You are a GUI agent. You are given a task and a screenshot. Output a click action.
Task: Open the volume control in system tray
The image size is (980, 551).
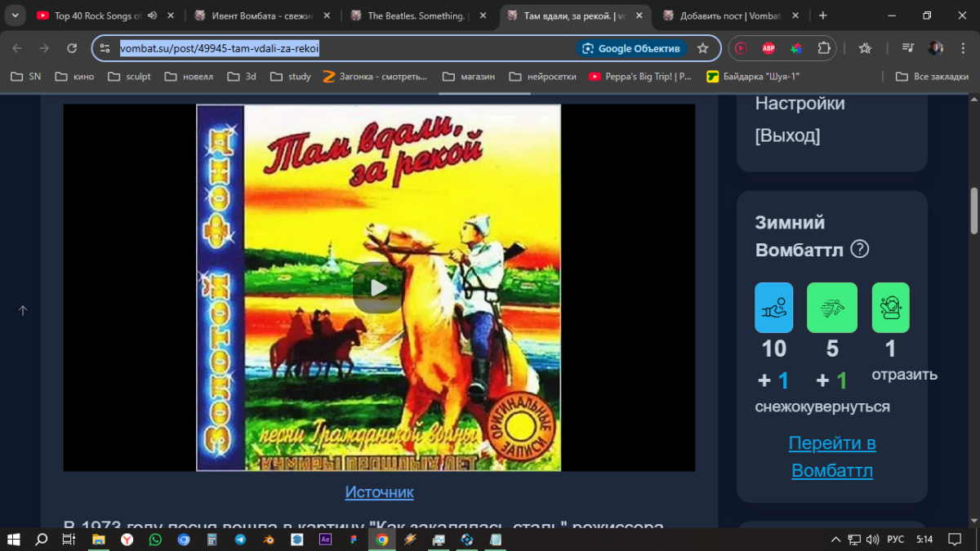[x=873, y=540]
